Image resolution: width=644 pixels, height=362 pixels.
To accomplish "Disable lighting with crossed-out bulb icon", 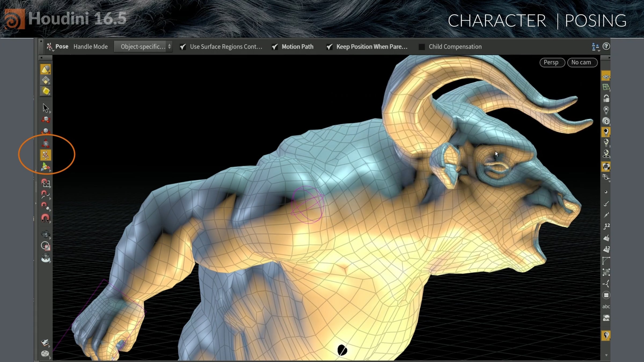I will coord(606,110).
